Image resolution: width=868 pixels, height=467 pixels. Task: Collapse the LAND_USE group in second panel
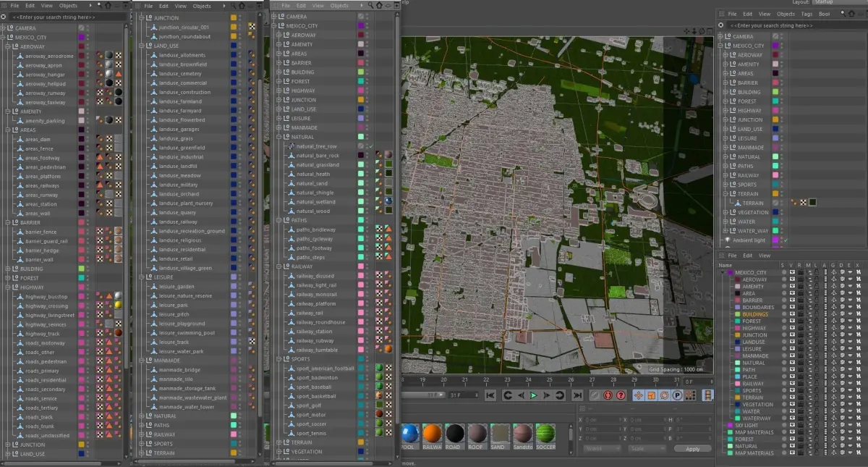[x=142, y=45]
